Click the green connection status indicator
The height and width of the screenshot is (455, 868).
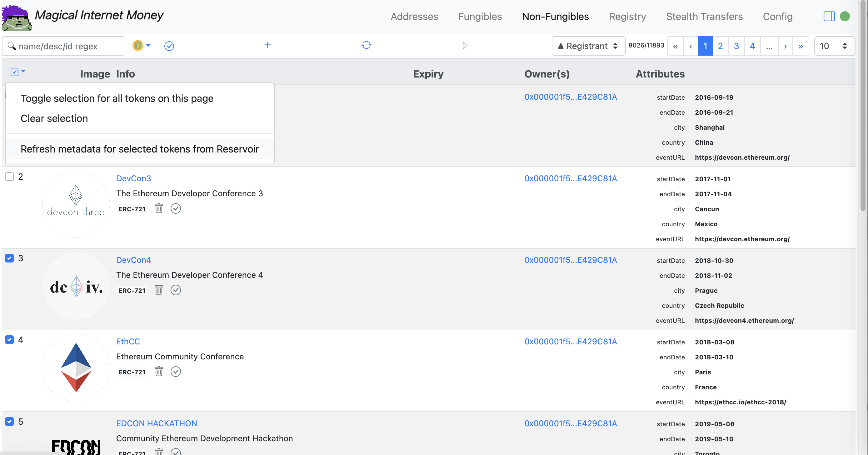[x=845, y=16]
